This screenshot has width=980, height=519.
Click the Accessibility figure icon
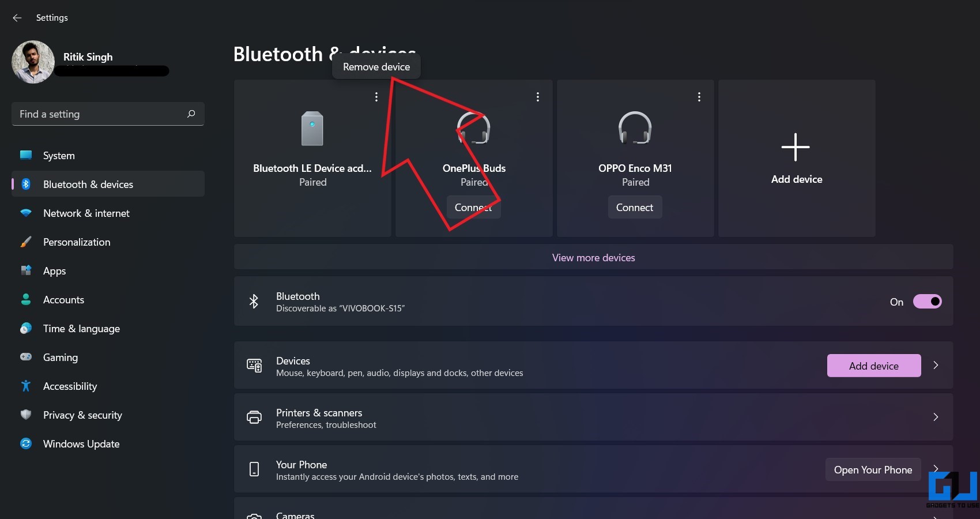click(26, 386)
